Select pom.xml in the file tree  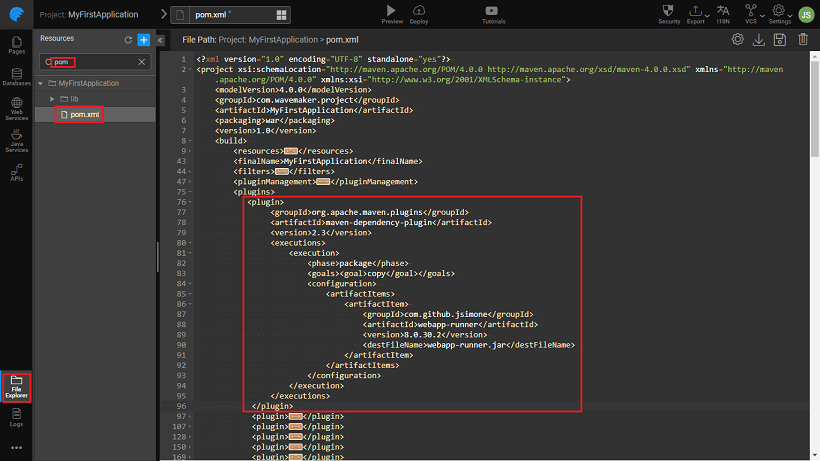(x=84, y=115)
